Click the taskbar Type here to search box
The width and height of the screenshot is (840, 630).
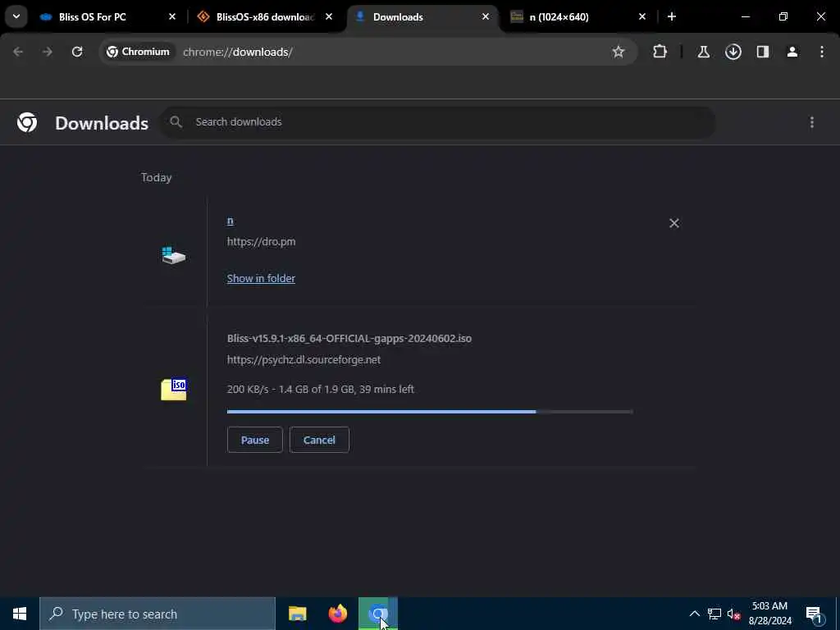[157, 614]
